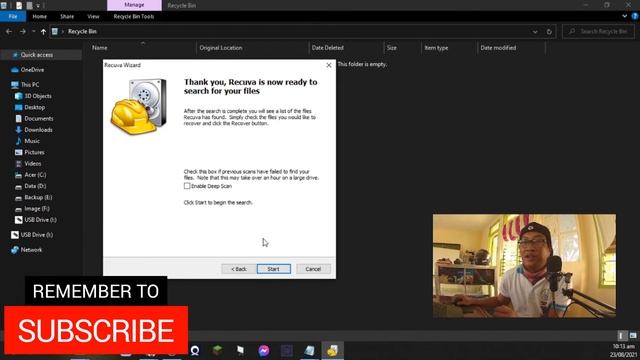This screenshot has height=360, width=640.
Task: Open the Backup (E:) drive
Action: [38, 198]
